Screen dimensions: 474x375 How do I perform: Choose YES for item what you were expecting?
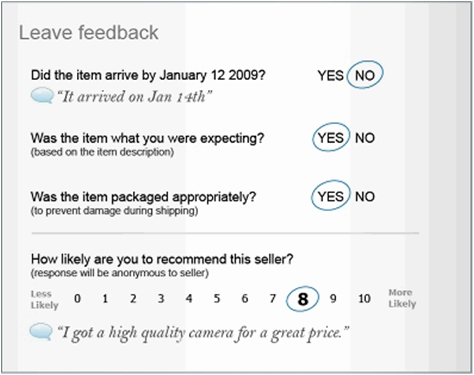pos(330,138)
